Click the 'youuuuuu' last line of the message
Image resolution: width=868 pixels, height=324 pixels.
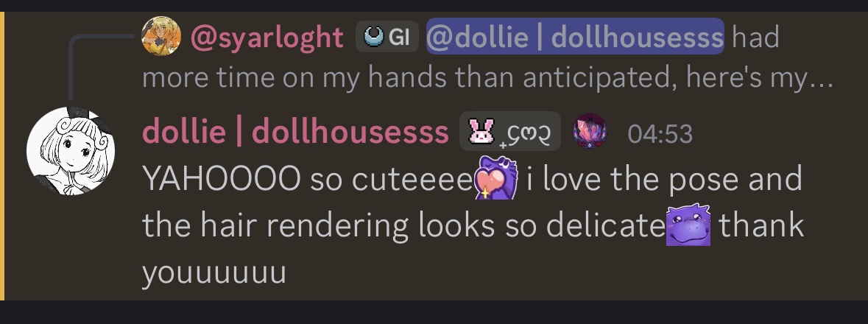click(214, 272)
